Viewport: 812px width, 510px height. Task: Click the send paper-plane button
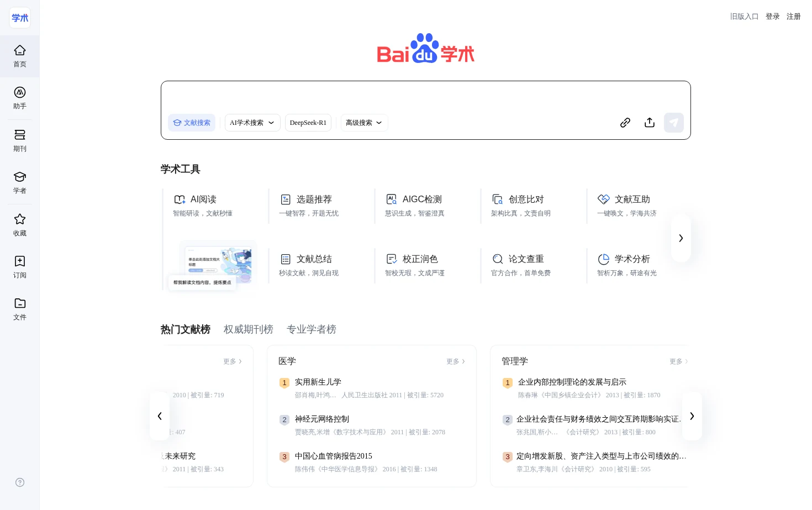(674, 123)
